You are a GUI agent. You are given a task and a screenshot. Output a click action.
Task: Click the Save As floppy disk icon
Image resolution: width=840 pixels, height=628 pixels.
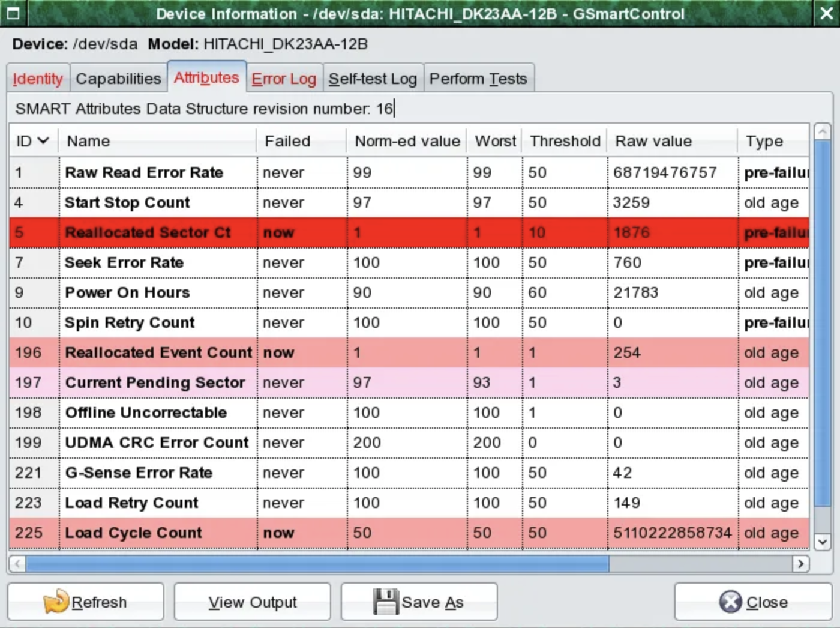click(385, 602)
